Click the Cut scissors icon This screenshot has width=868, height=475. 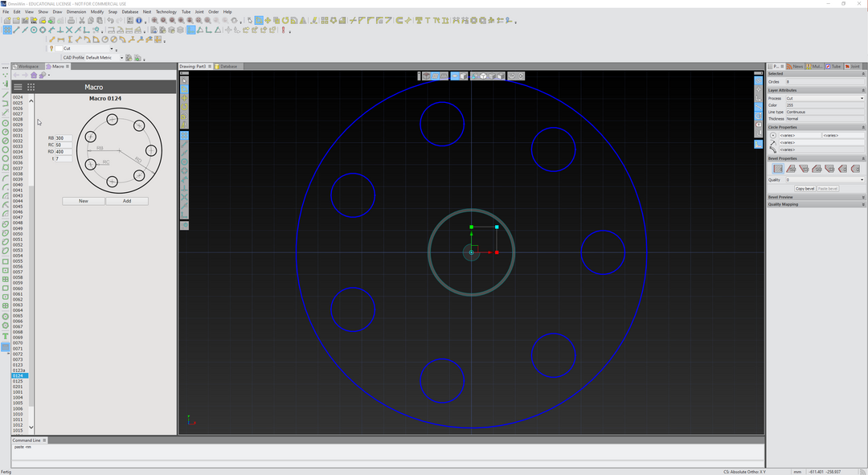82,20
